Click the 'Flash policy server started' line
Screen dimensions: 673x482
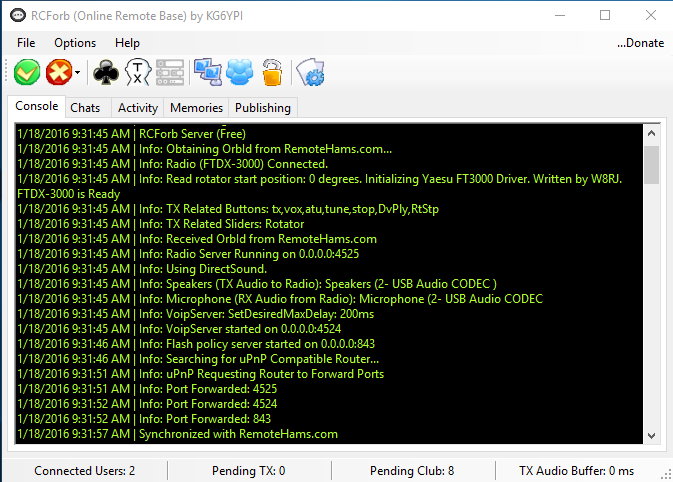pos(196,344)
